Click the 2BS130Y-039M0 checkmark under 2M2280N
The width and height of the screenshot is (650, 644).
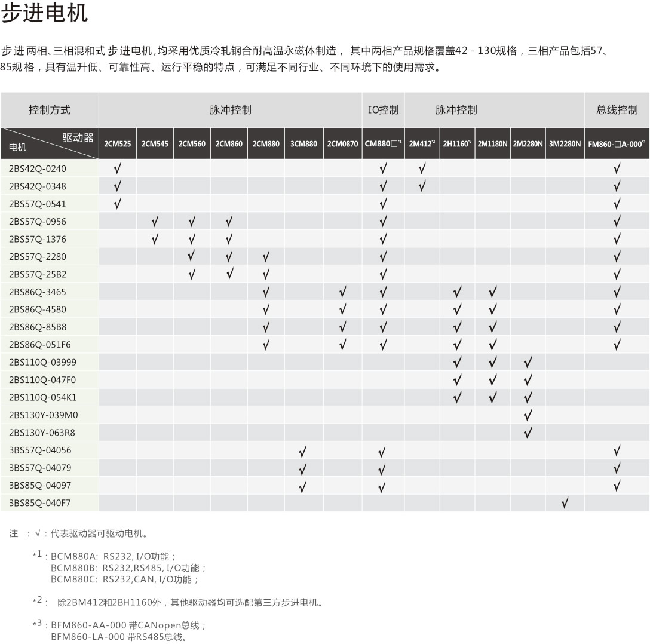pos(528,415)
